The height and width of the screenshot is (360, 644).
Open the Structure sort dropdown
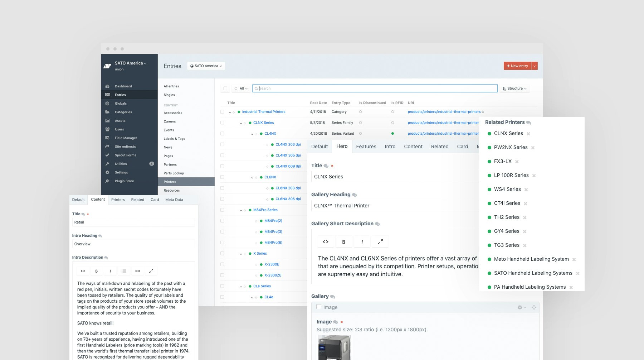click(514, 88)
